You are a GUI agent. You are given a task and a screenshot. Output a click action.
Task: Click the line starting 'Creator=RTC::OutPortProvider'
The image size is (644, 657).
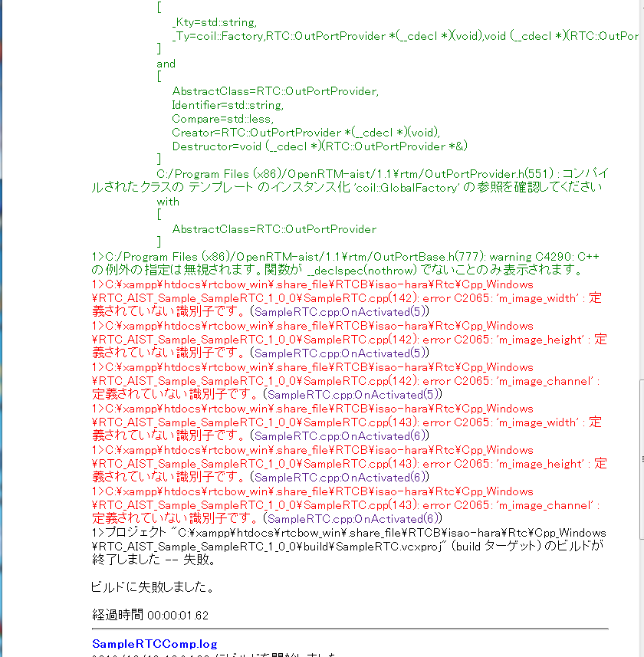pyautogui.click(x=306, y=133)
